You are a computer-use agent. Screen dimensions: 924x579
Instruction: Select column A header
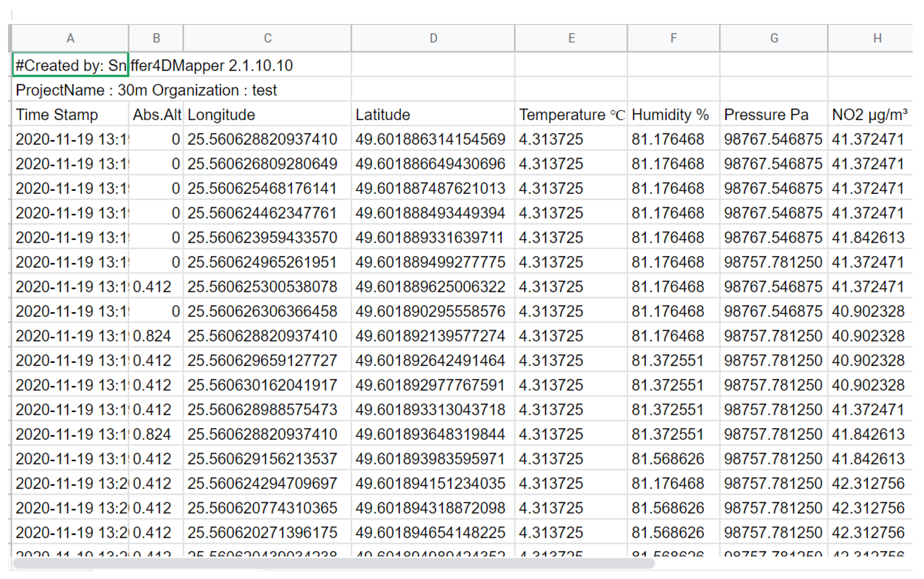70,38
